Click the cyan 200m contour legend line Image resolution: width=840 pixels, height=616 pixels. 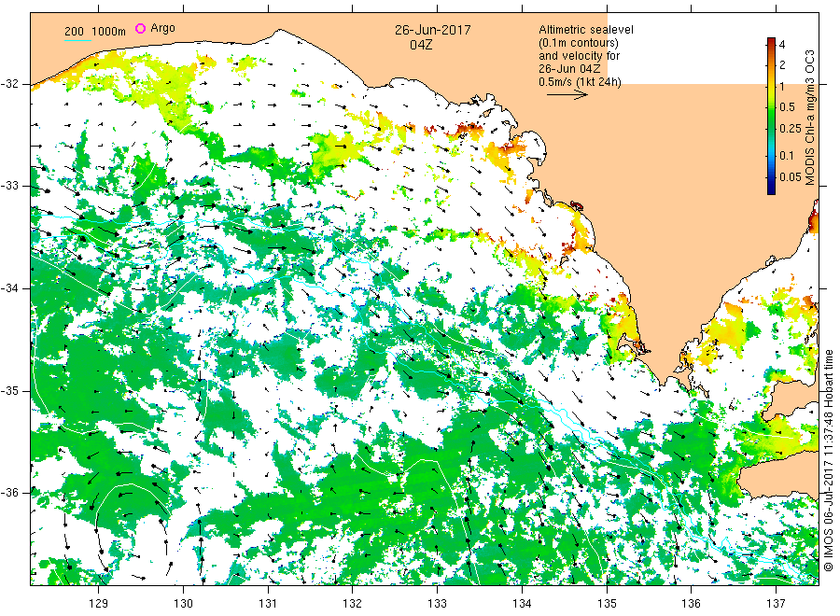(77, 40)
